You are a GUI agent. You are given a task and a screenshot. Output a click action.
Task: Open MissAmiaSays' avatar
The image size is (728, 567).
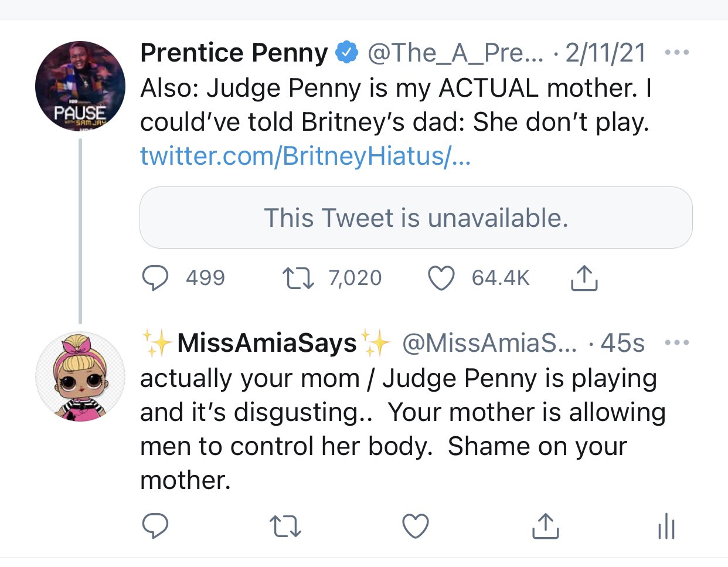tap(80, 376)
